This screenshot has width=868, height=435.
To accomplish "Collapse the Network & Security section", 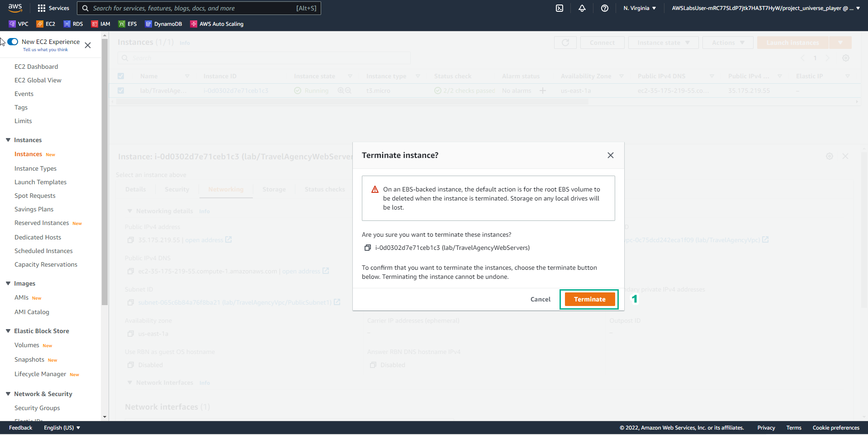I will point(8,394).
